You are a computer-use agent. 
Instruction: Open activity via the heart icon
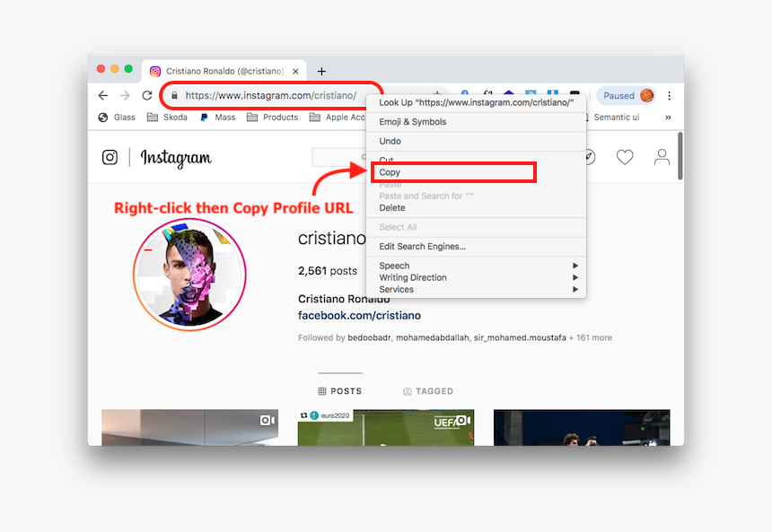625,157
